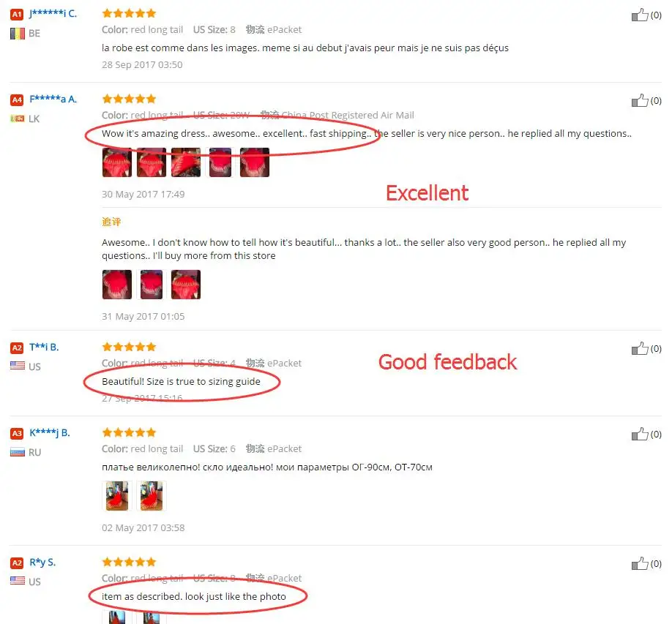
Task: Open reviewer profile T**i B.
Action: [x=44, y=347]
